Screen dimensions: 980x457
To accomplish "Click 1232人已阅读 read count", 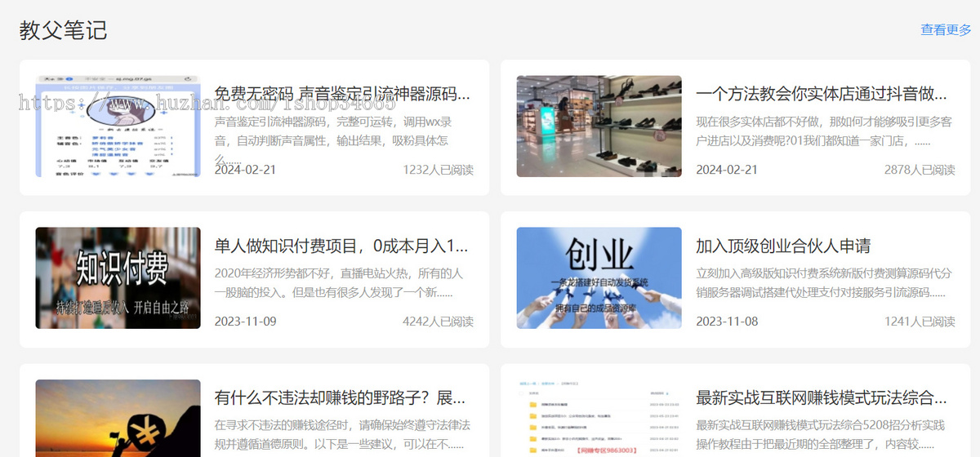I will coord(438,170).
